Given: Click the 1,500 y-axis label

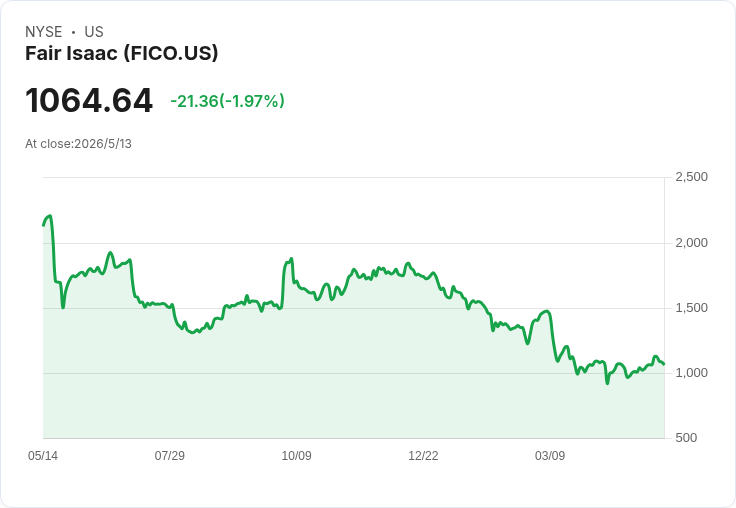Looking at the screenshot, I should (691, 308).
